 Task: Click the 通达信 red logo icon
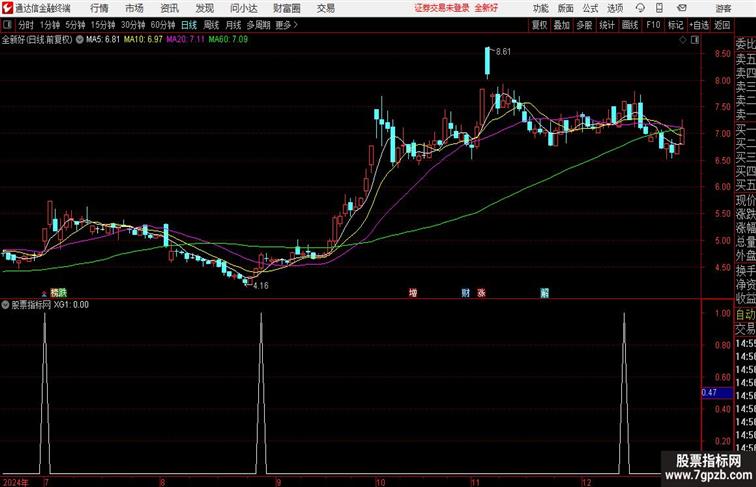pos(7,8)
